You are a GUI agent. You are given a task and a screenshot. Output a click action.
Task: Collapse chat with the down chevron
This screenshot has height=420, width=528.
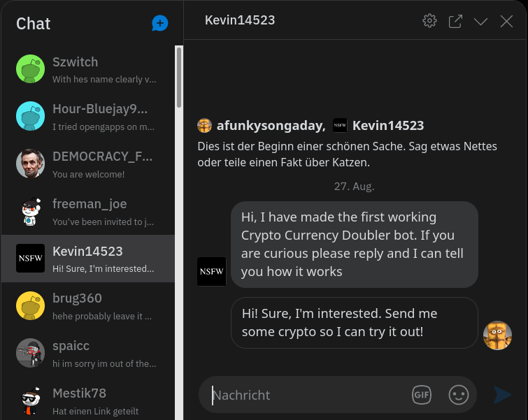(480, 22)
